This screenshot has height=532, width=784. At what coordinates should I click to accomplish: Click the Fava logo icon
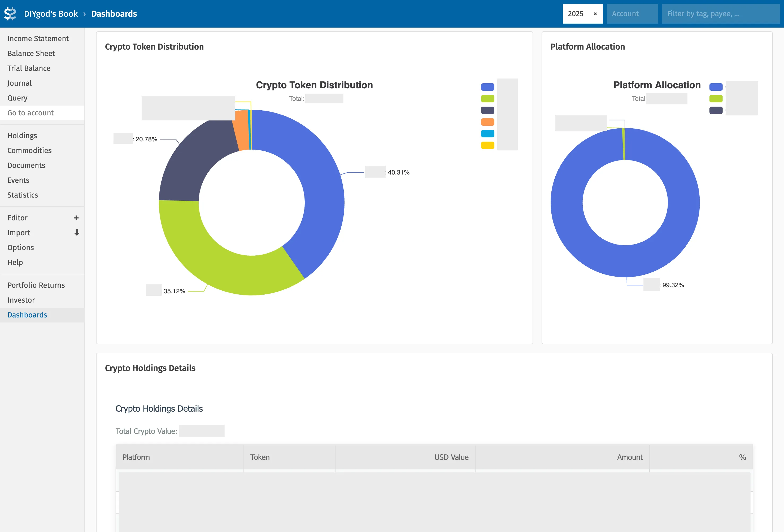click(10, 14)
